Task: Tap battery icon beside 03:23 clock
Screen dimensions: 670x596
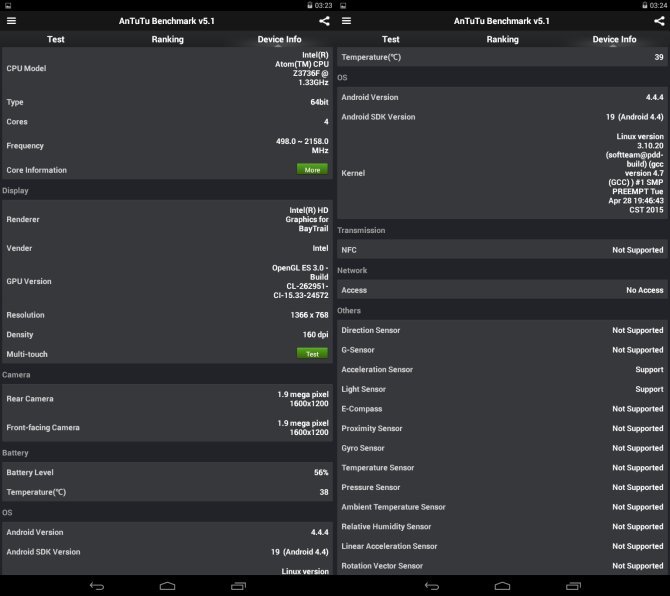Action: (x=310, y=5)
